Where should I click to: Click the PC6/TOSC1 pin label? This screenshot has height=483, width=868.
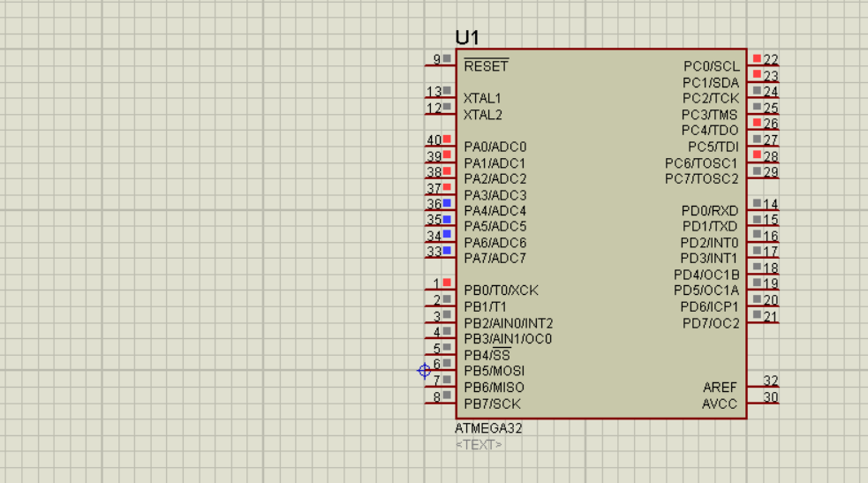pos(701,163)
